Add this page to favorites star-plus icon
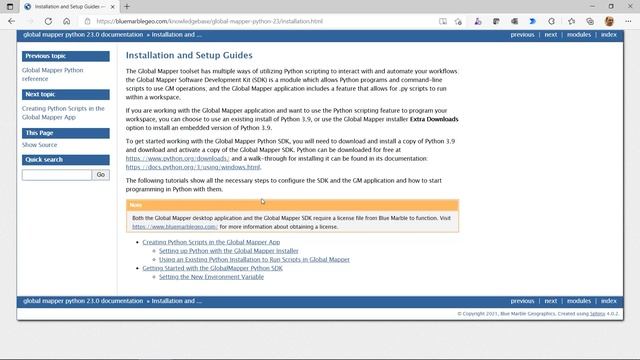Screen dimensions: 640x360 (458, 21)
